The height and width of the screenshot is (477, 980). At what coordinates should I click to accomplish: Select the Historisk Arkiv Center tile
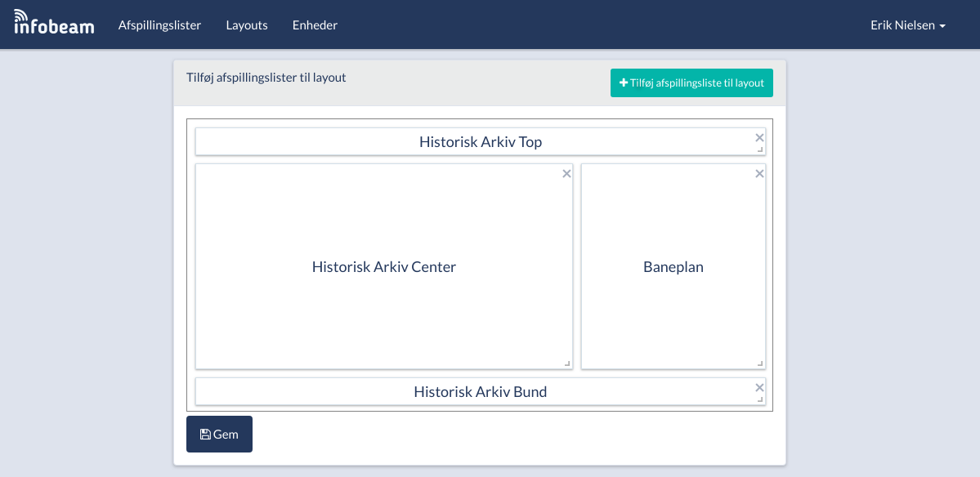pos(383,267)
